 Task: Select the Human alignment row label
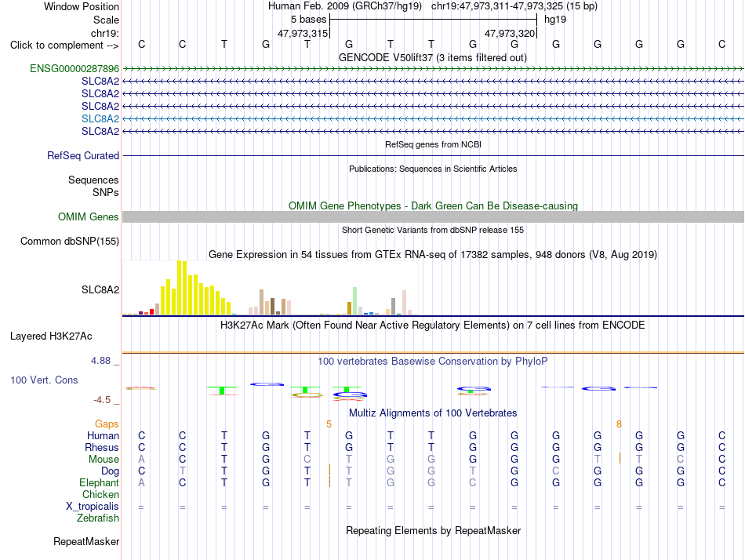coord(103,435)
